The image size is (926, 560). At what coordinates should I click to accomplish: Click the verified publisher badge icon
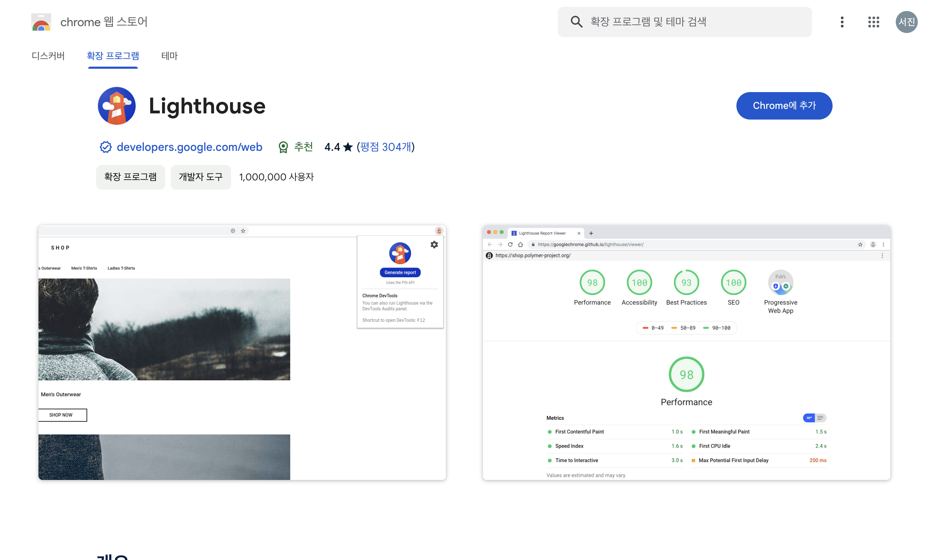(x=105, y=147)
